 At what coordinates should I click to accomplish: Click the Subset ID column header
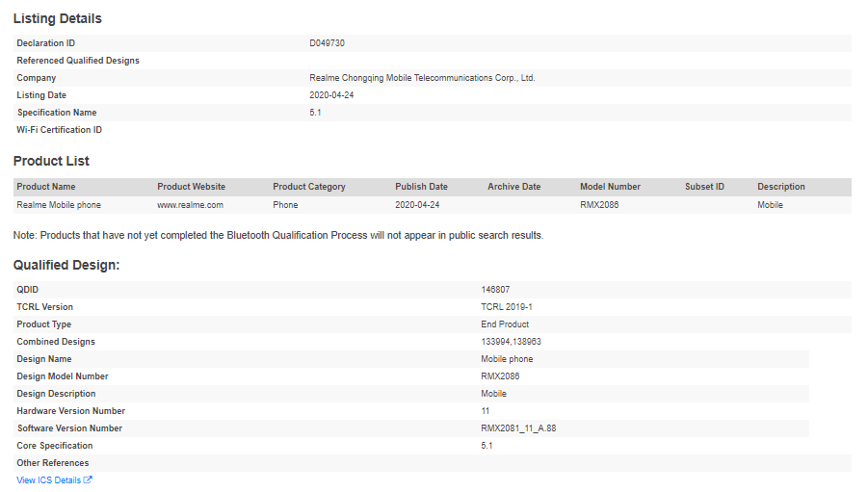click(x=704, y=187)
